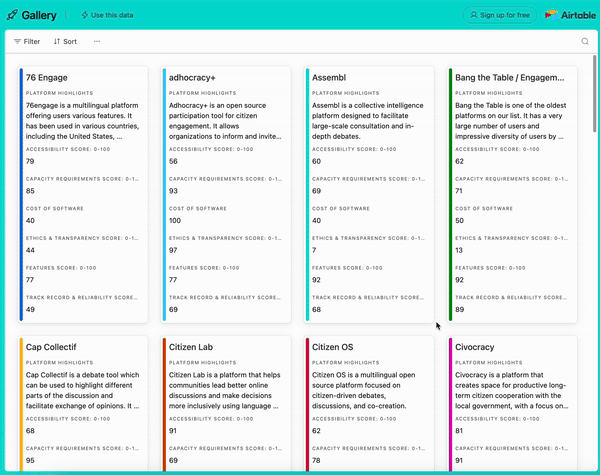Open the Sort options
Viewport: 600px width, 475px height.
point(65,41)
